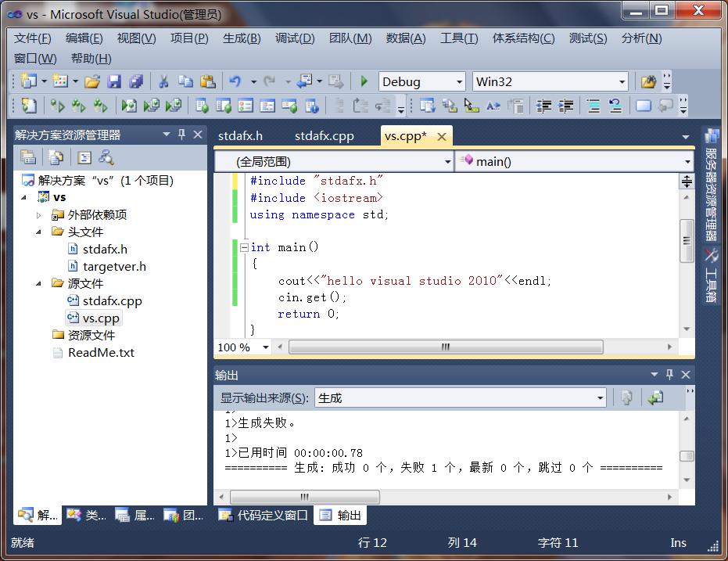Screen dimensions: 728x561
Task: Click the Undo arrow icon
Action: pyautogui.click(x=234, y=81)
